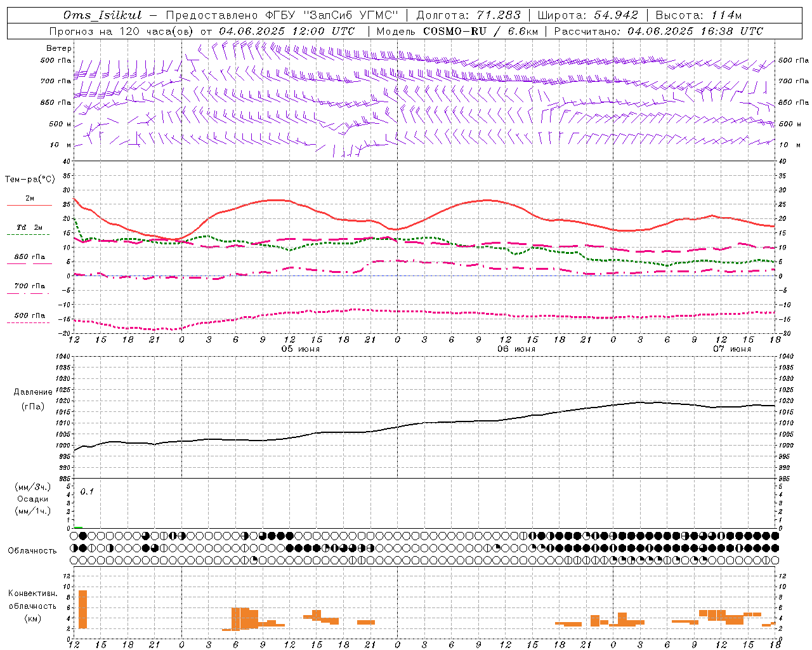812x650 pixels.
Task: Click the Конвективн. convective cloud label
Action: pos(33,594)
